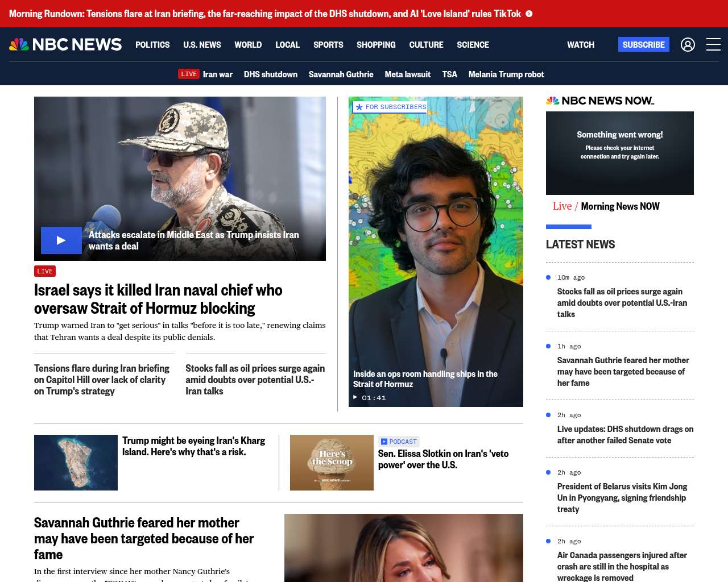The width and height of the screenshot is (728, 582).
Task: Open the Morning News NOW live stream
Action: click(x=620, y=206)
